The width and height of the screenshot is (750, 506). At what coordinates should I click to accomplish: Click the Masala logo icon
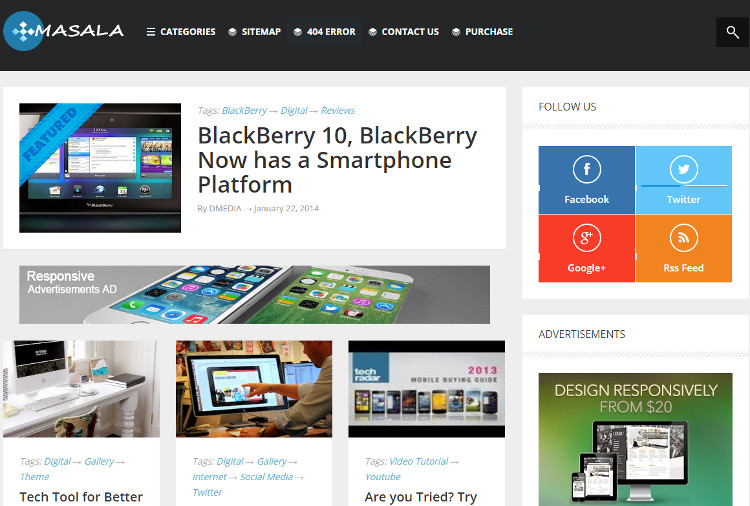pos(23,31)
